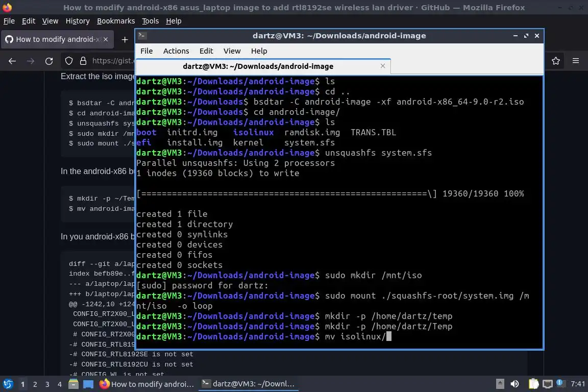Open the terminal Edit menu
Image resolution: width=588 pixels, height=392 pixels.
[x=206, y=51]
